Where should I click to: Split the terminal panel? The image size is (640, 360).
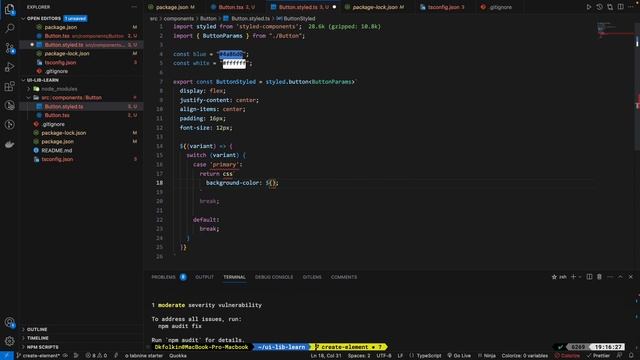pos(589,277)
